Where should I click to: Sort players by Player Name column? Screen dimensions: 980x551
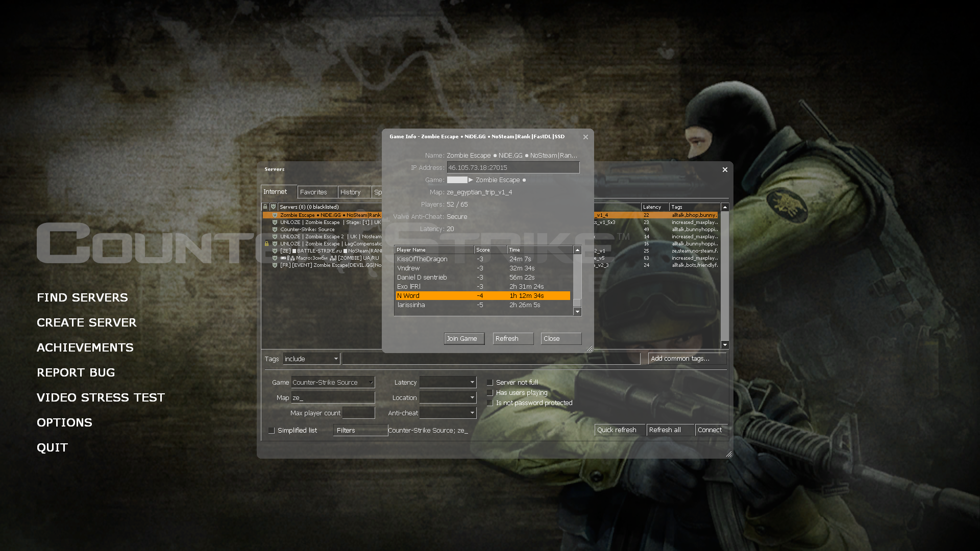point(434,250)
